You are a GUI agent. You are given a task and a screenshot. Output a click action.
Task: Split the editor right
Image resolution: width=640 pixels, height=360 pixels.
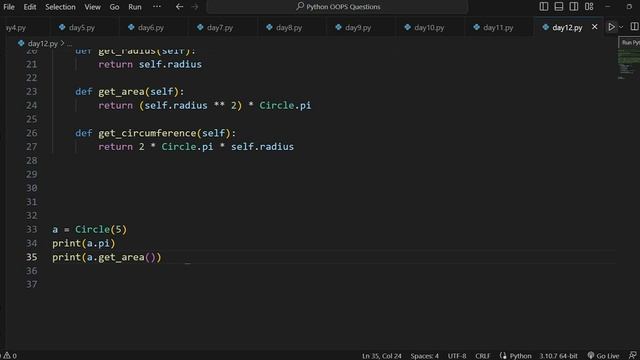click(634, 27)
